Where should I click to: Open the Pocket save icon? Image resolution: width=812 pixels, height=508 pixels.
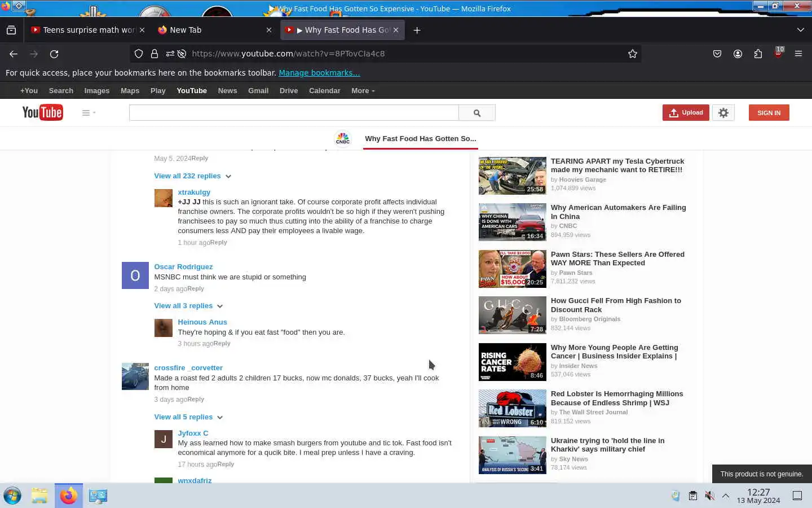pos(717,54)
